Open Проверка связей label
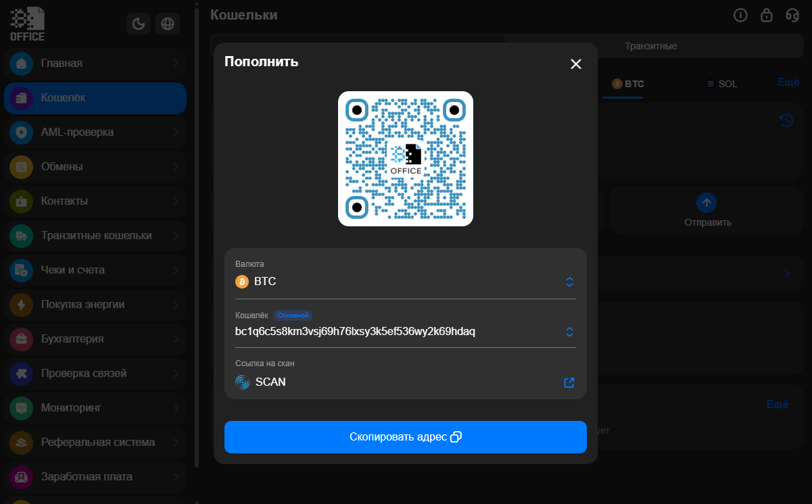This screenshot has width=812, height=504. pos(84,373)
